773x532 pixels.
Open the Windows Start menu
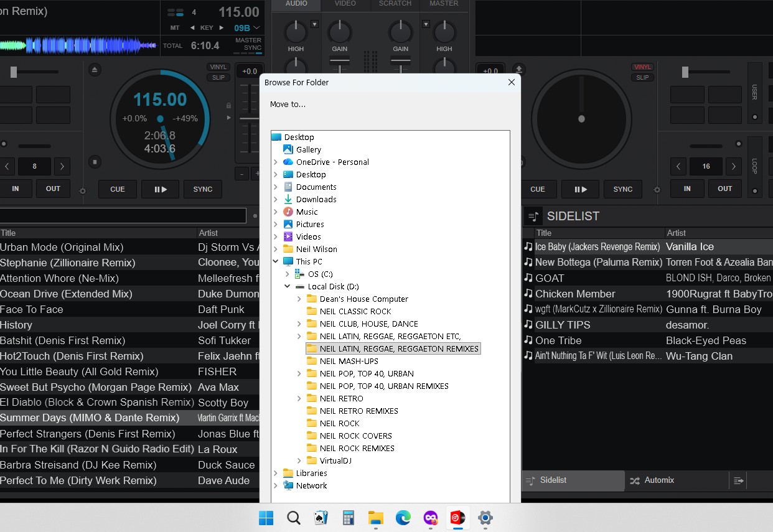click(x=266, y=518)
